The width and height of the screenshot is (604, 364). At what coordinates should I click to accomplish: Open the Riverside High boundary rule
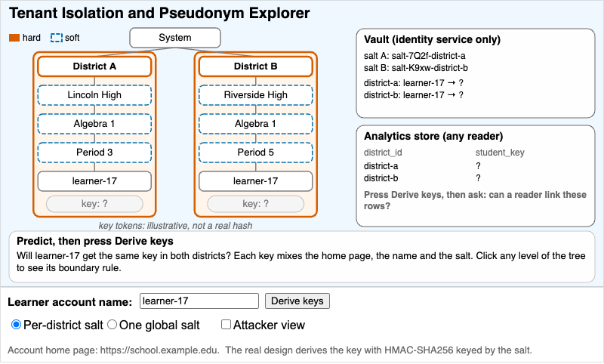coord(255,94)
